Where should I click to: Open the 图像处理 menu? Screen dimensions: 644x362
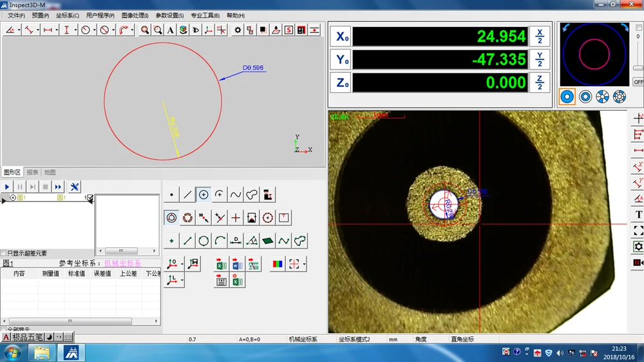[135, 15]
